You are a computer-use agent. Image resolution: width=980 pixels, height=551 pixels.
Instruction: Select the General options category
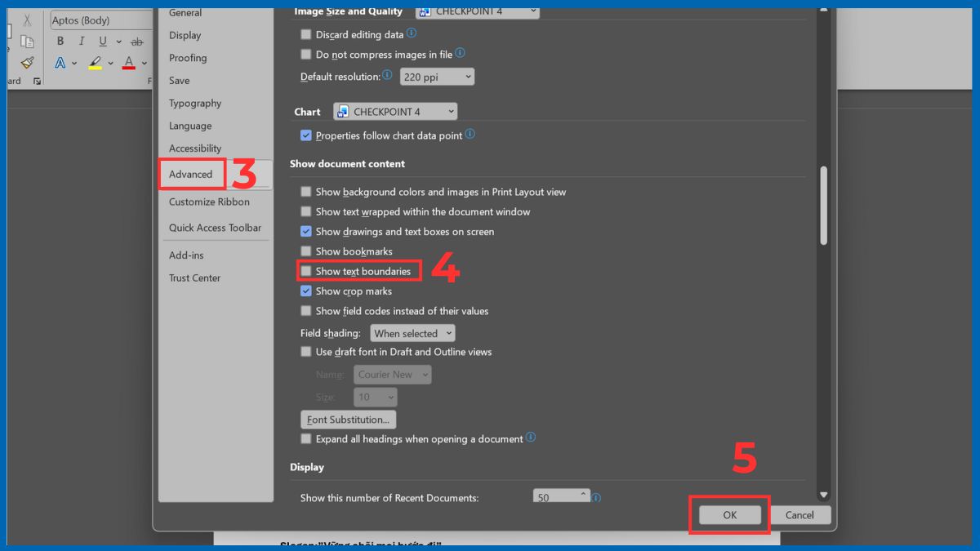(185, 13)
